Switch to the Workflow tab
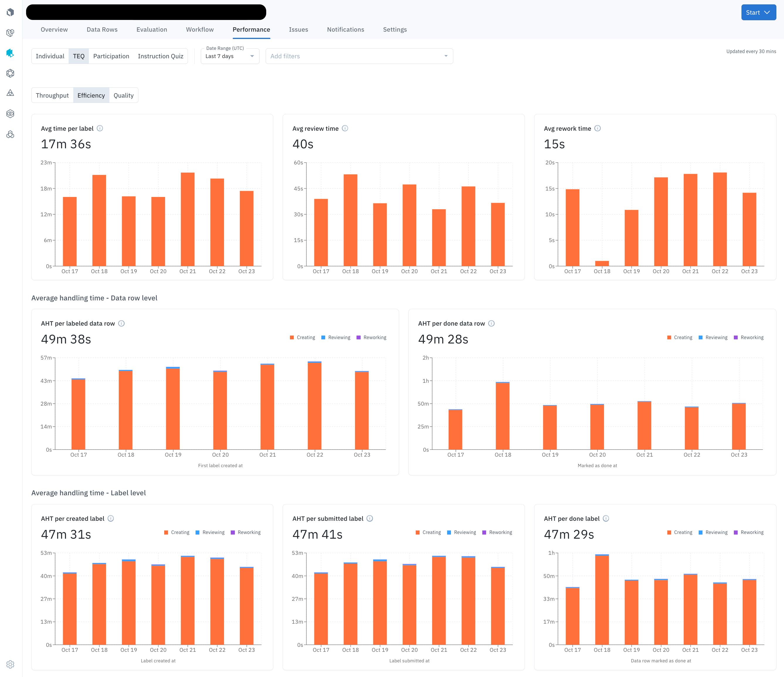 [199, 30]
